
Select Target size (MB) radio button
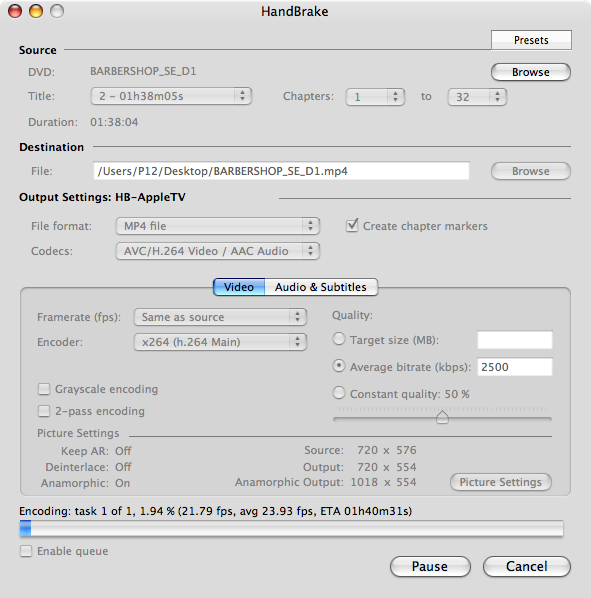click(339, 339)
